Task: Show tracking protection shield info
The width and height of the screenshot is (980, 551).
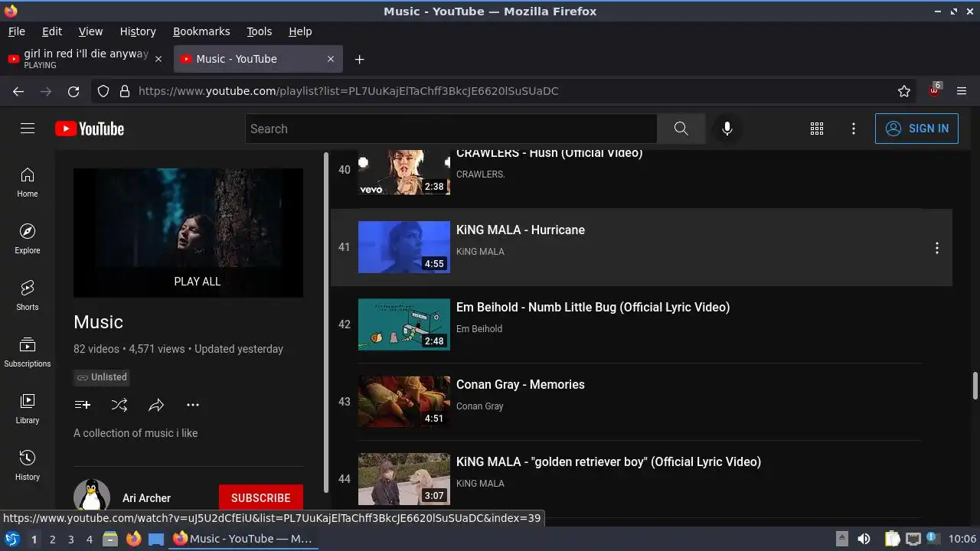Action: (103, 91)
